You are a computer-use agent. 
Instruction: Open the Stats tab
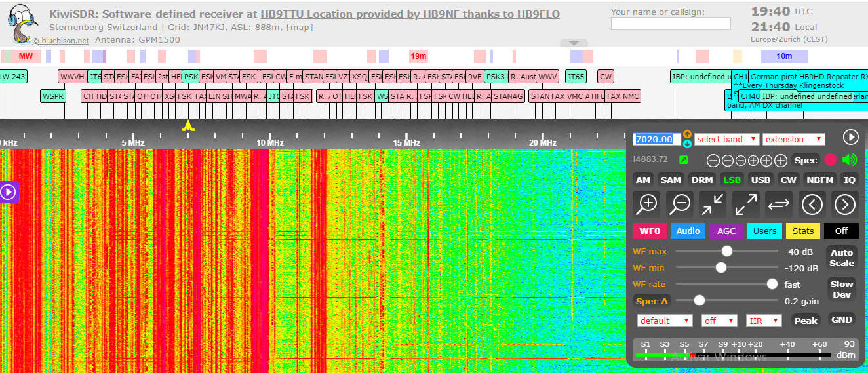coord(802,231)
